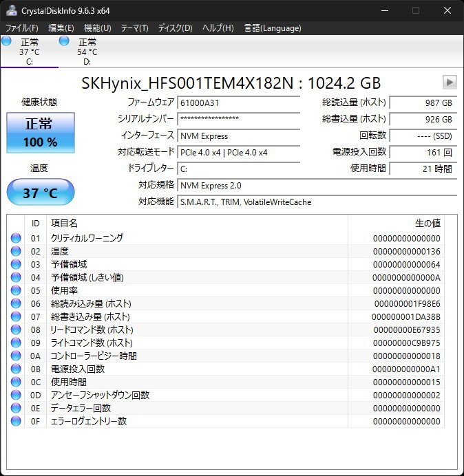The image size is (464, 476).
Task: Click the 項目名 column header
Action: 197,223
